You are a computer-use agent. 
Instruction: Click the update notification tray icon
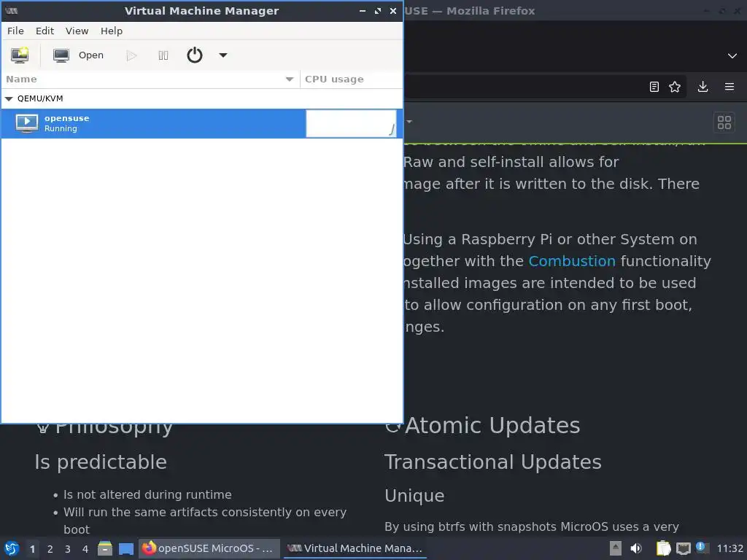pos(701,547)
